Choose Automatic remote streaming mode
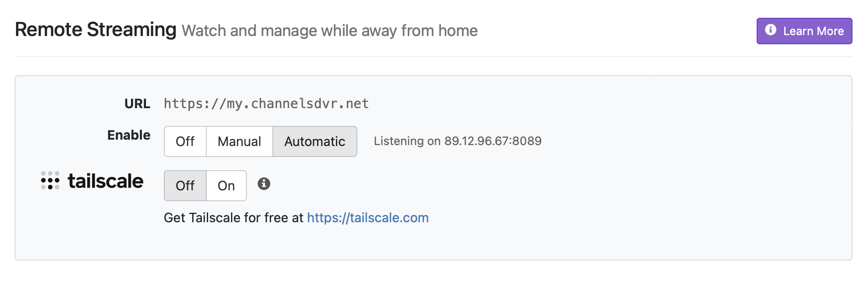This screenshot has height=282, width=868. [x=314, y=141]
